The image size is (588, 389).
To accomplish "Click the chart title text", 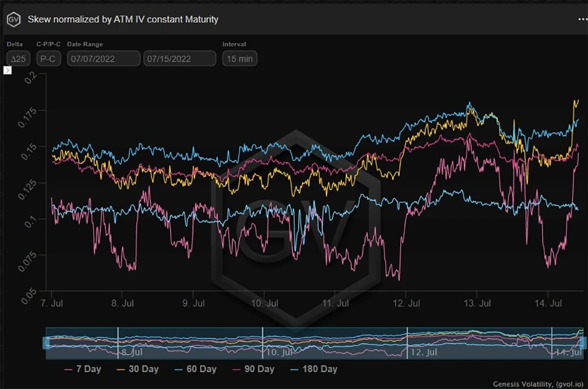I will click(123, 19).
